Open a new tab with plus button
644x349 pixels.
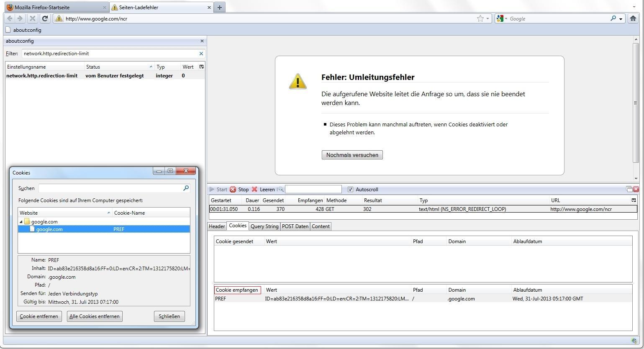coord(219,7)
